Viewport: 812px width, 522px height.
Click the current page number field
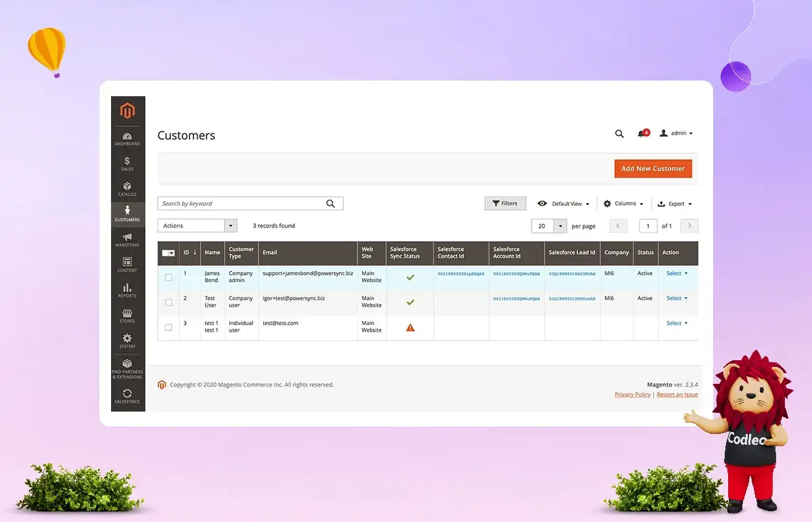coord(648,226)
